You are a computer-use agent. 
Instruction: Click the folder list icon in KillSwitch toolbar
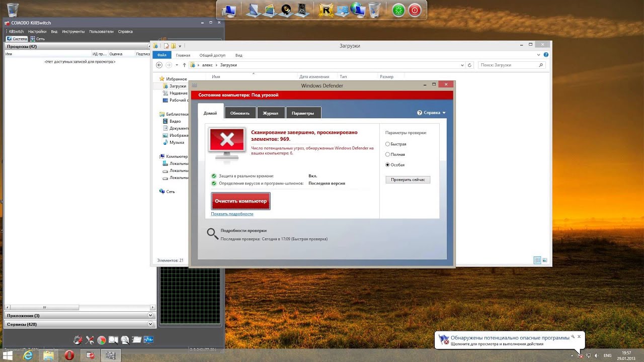136,340
